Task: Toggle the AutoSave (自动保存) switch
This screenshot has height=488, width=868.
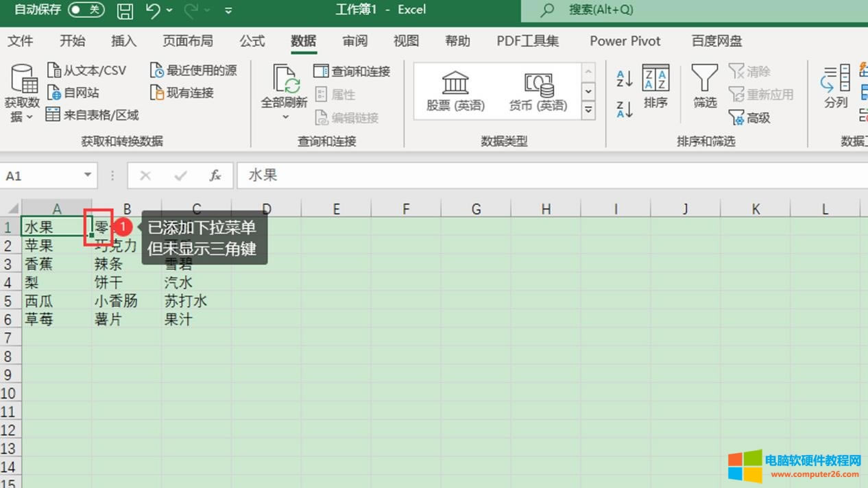Action: coord(86,10)
